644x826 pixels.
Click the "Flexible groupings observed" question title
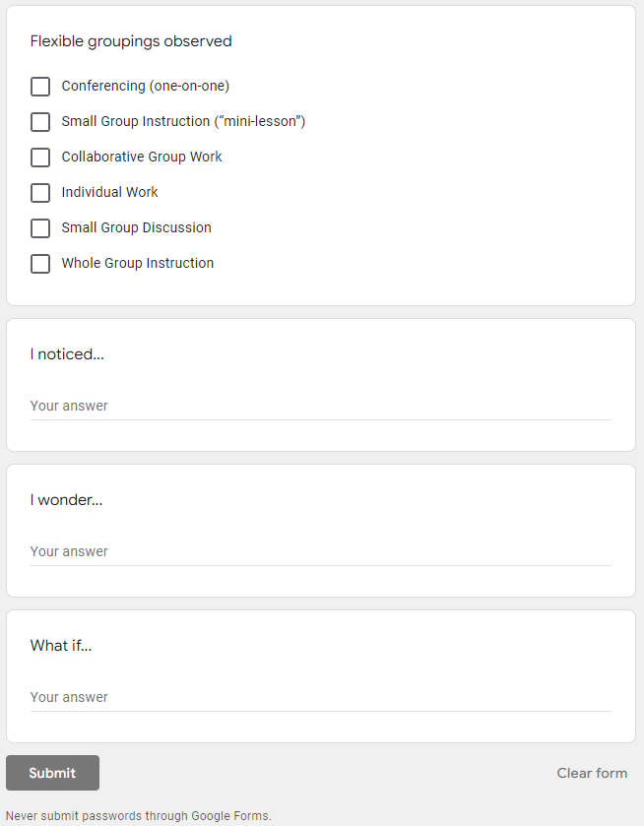pyautogui.click(x=131, y=41)
